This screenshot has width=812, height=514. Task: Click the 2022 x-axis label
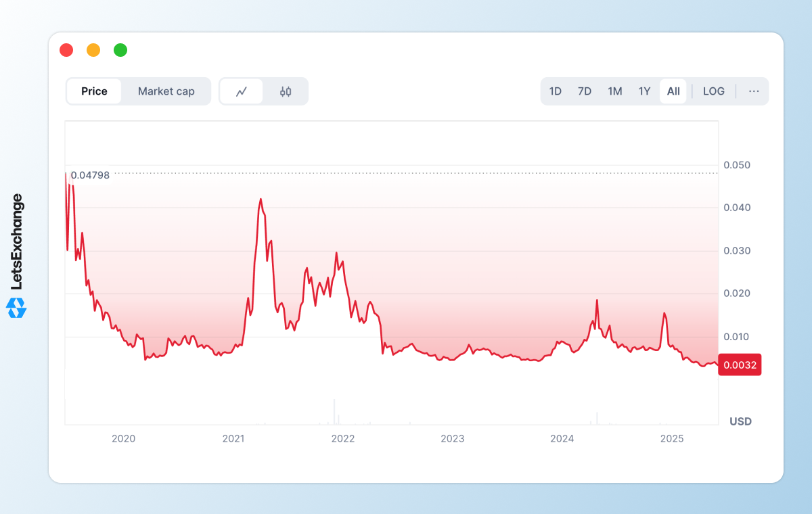click(343, 438)
